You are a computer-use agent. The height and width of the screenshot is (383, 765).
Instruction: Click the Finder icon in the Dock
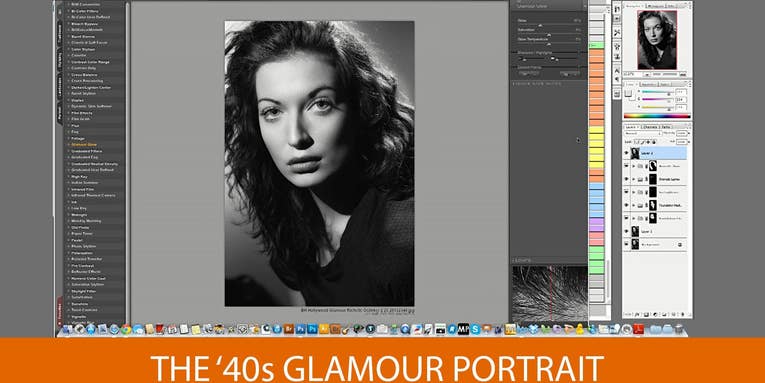(67, 329)
